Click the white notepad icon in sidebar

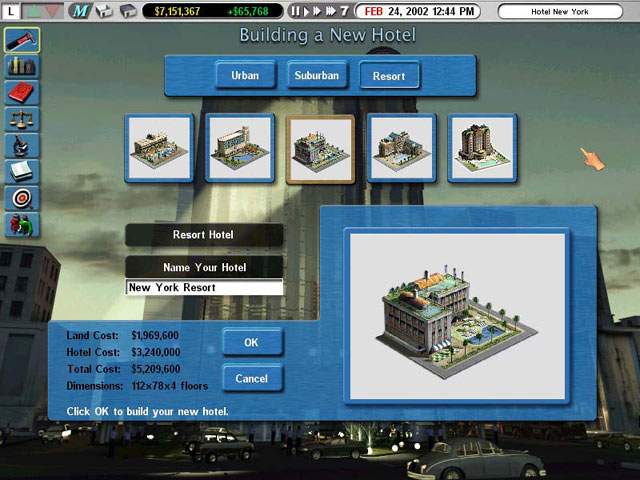click(22, 171)
